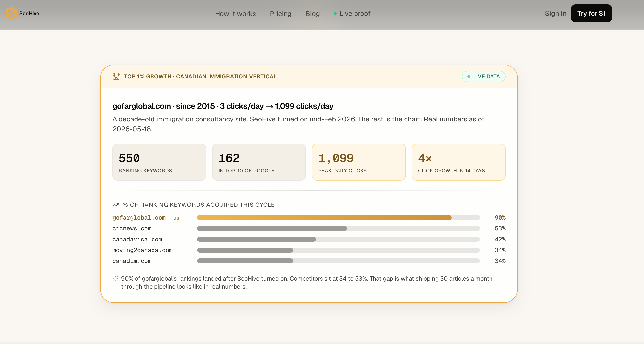
Task: Click the moving2canada.com progress bar
Action: (338, 250)
